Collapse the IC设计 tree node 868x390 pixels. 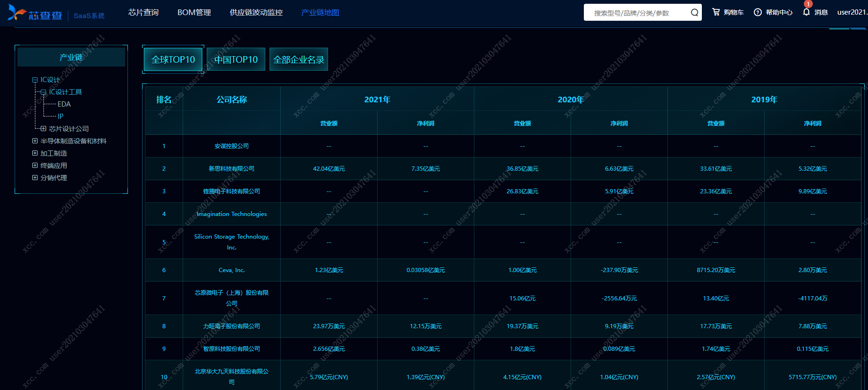pos(35,80)
